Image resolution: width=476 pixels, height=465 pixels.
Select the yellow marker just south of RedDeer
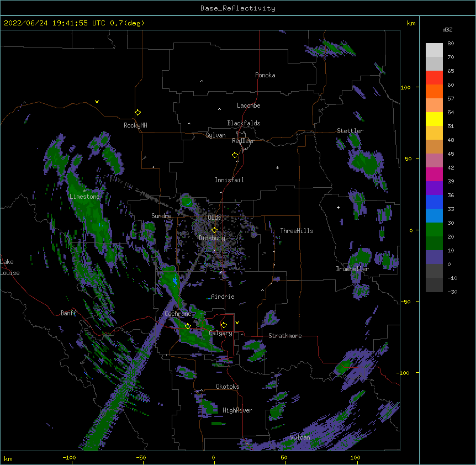click(x=235, y=155)
